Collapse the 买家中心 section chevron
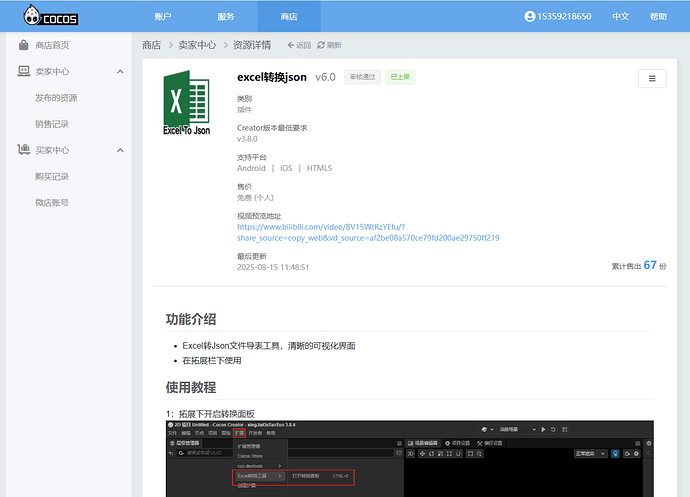690x497 pixels. (120, 150)
